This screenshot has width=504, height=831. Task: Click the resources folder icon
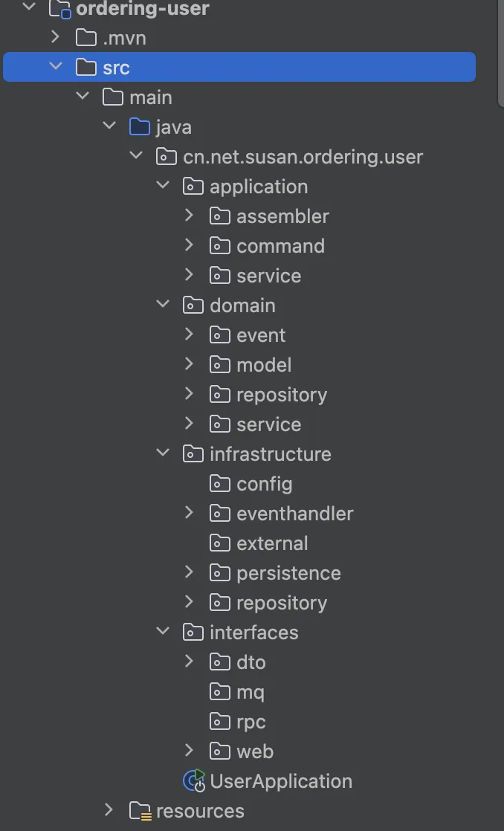pos(140,811)
